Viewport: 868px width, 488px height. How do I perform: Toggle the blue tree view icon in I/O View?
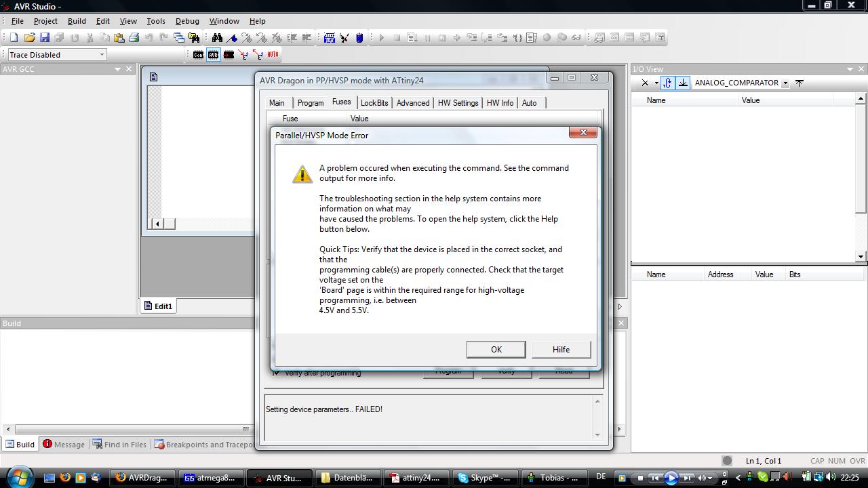(x=667, y=83)
